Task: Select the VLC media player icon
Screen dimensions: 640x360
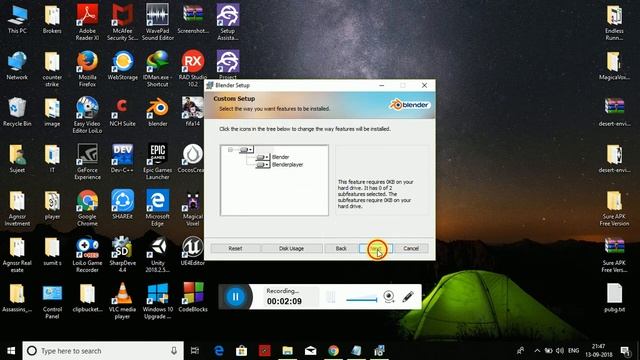Action: [x=122, y=301]
